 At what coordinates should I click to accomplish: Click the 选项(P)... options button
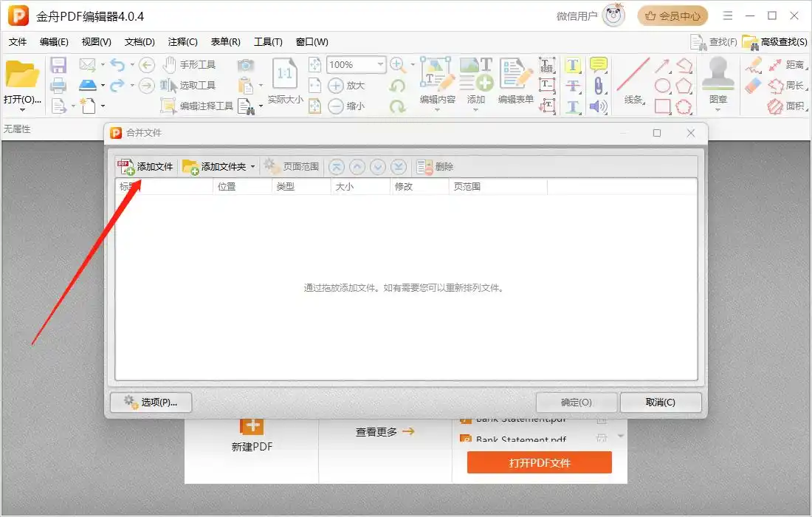click(x=151, y=403)
